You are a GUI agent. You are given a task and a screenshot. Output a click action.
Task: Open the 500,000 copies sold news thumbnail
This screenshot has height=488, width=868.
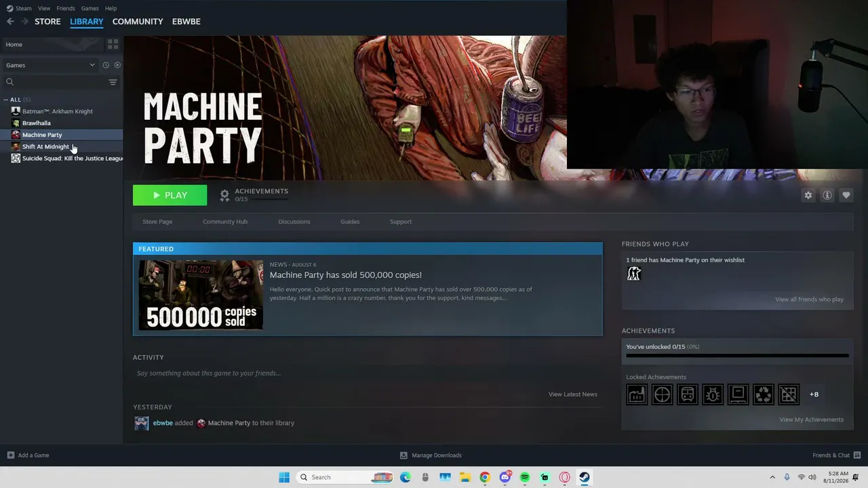click(201, 295)
